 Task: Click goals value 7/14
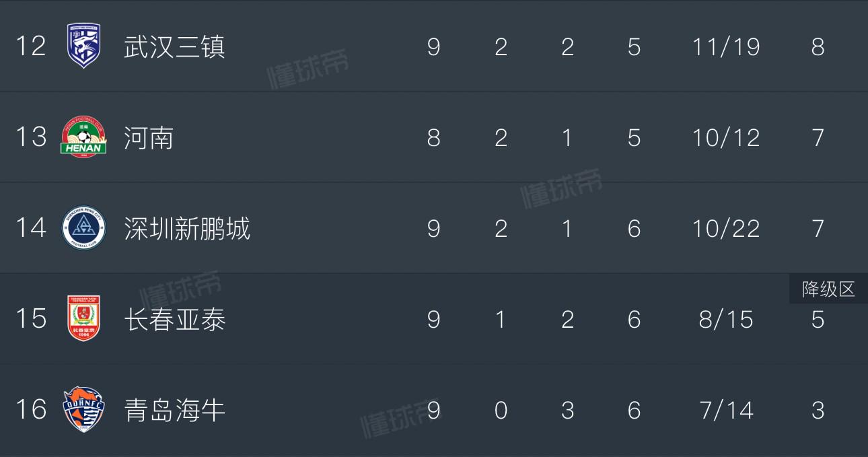tap(727, 410)
